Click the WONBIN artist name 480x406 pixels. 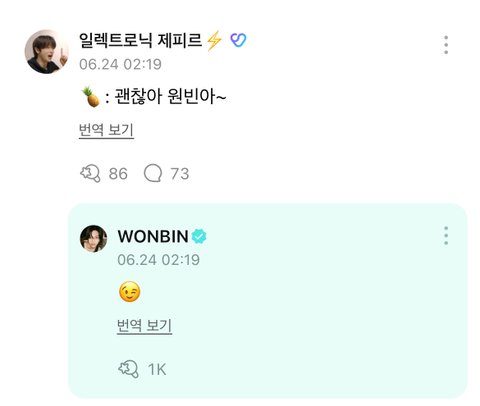tap(153, 236)
